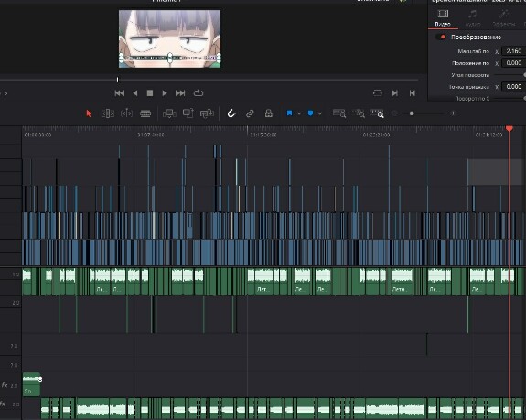Jump to last frame in transport controls

pyautogui.click(x=180, y=93)
